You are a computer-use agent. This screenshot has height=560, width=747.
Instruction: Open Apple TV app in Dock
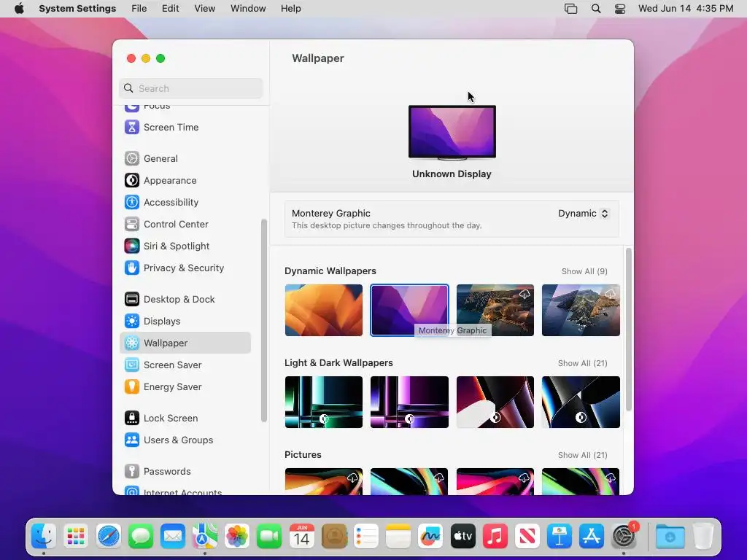[x=462, y=536]
